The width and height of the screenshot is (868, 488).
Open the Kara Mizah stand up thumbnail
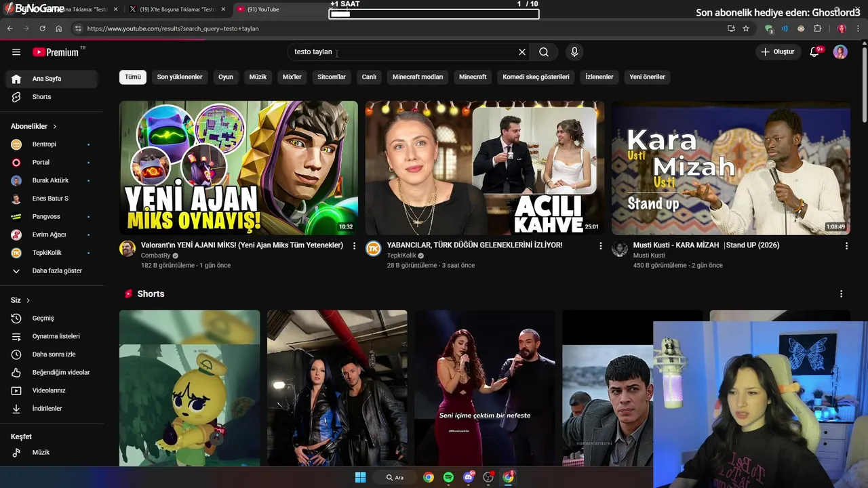point(731,167)
